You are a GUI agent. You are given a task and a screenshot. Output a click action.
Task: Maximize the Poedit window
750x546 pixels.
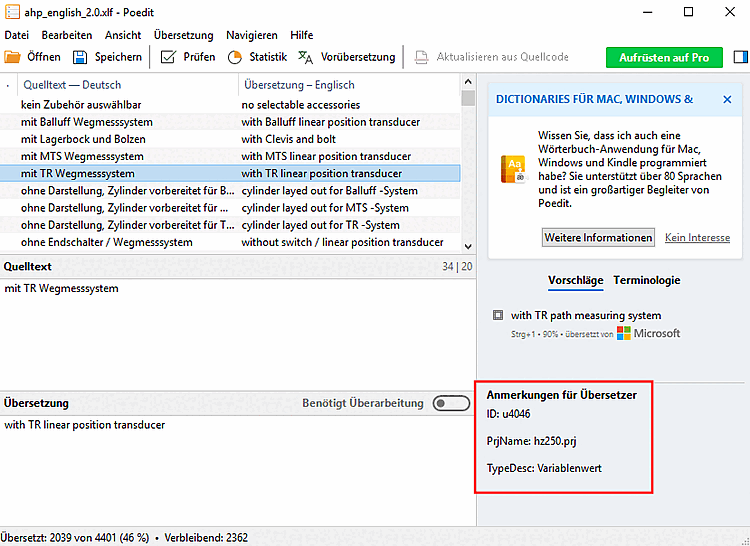(x=688, y=12)
